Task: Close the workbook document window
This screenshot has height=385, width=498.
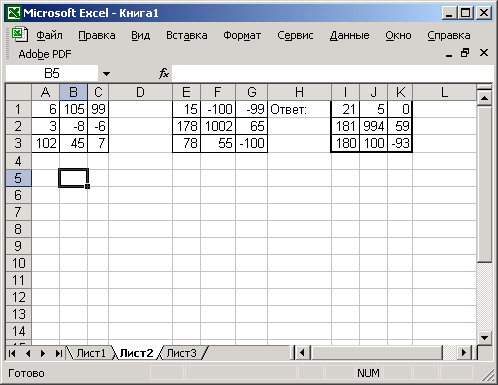Action: 484,53
